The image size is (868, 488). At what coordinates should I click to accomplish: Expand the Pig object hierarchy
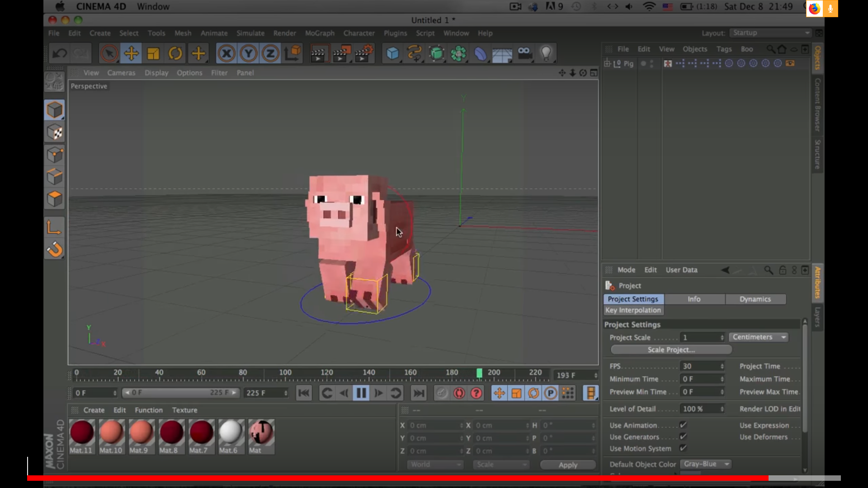pos(608,64)
